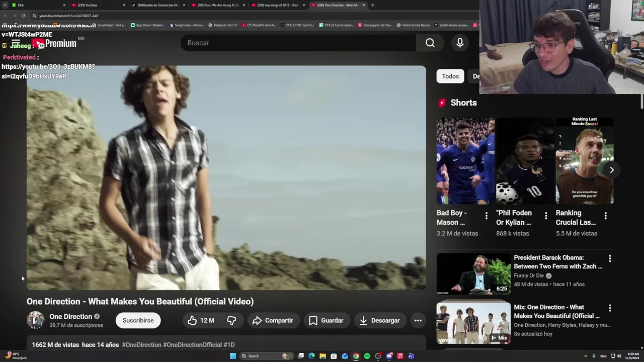Open the three-dot menu beside Descargar
Screen dimensions: 644x362
[418, 320]
